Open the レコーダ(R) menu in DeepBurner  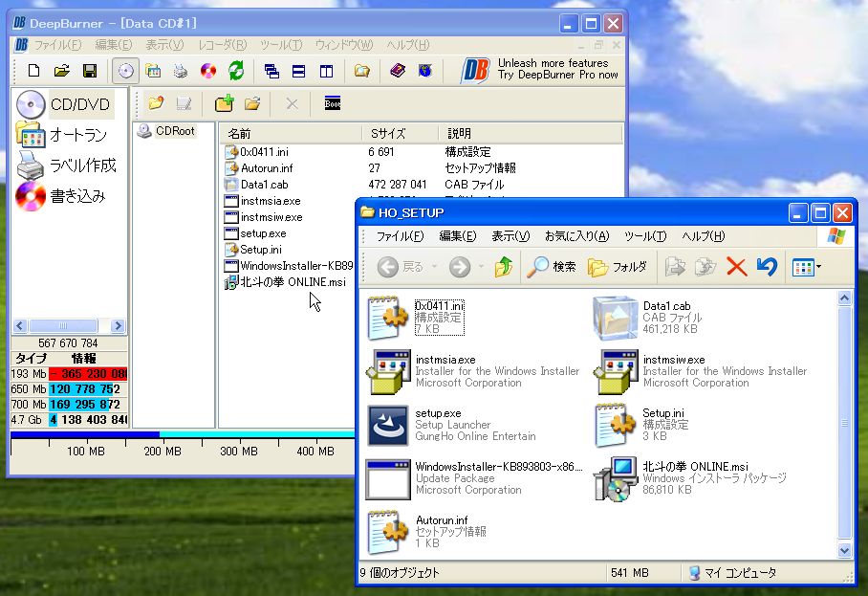tap(223, 45)
